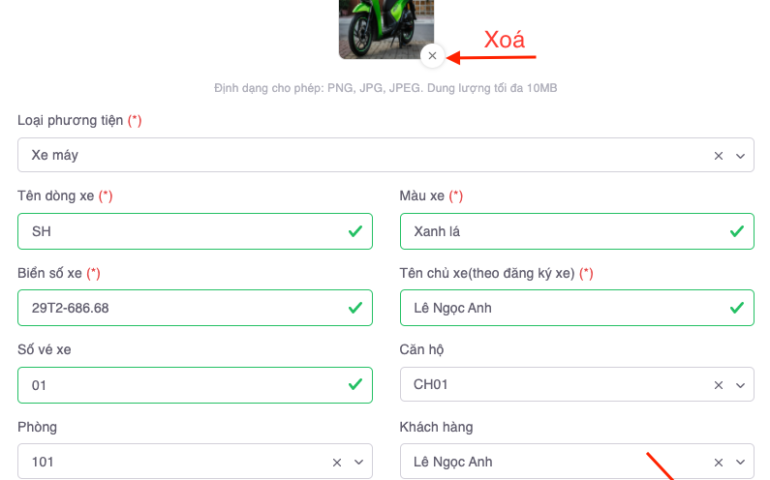Click the Số vé xe field containing 01
The width and height of the screenshot is (770, 480).
(180, 385)
